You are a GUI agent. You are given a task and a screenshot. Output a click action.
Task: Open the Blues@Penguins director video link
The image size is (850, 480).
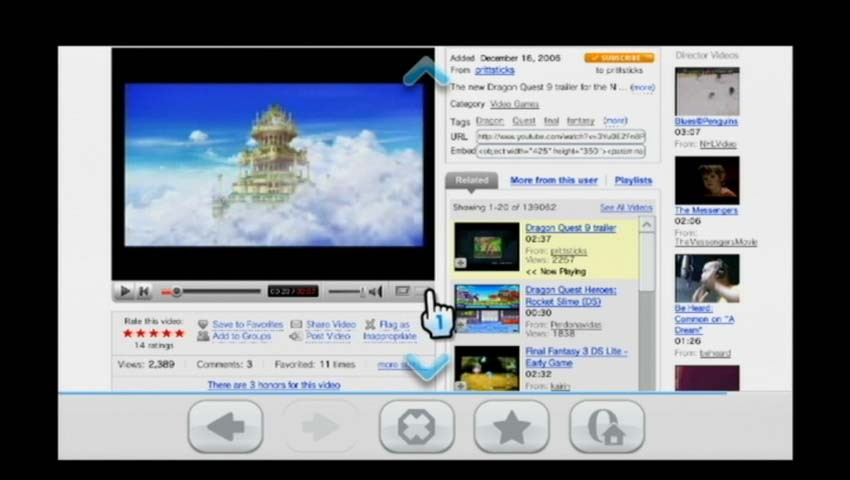click(x=706, y=121)
